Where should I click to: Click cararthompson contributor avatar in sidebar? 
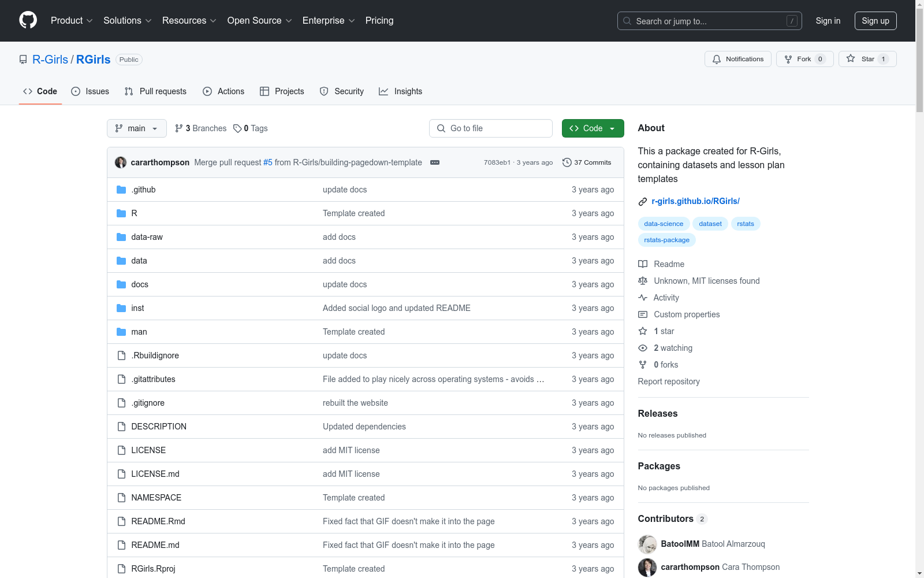coord(647,568)
